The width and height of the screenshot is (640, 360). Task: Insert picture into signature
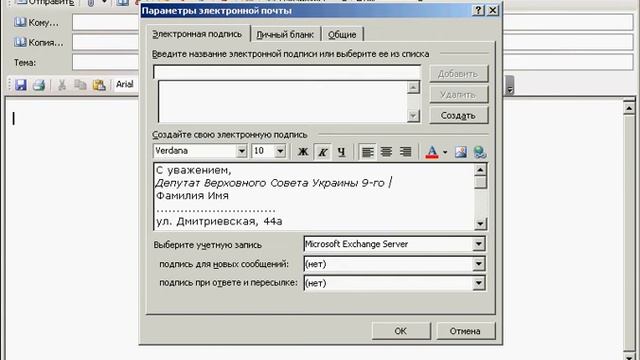pos(461,152)
